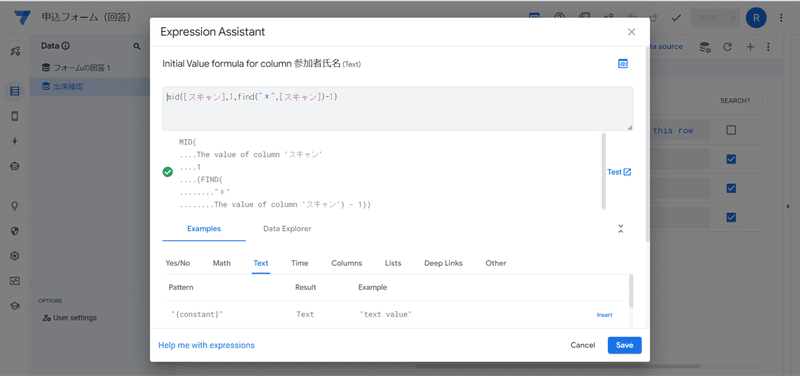The height and width of the screenshot is (376, 800).
Task: Open the Data section in left sidebar
Action: (x=15, y=91)
